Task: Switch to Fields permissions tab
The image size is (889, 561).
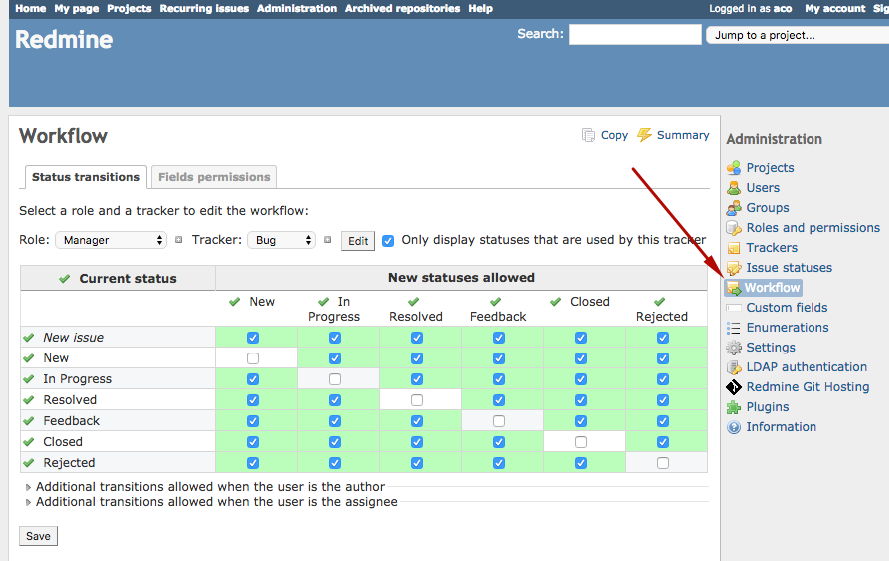Action: [x=214, y=177]
